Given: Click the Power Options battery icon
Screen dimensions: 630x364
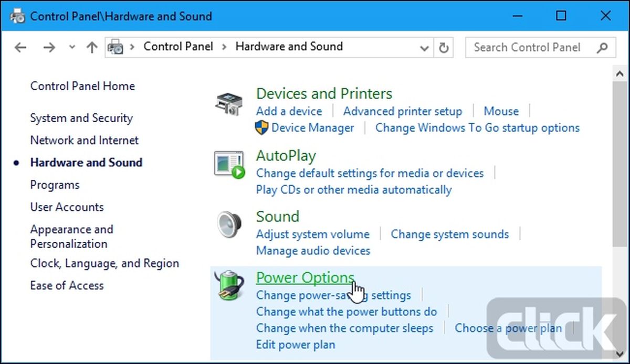Looking at the screenshot, I should coord(230,286).
